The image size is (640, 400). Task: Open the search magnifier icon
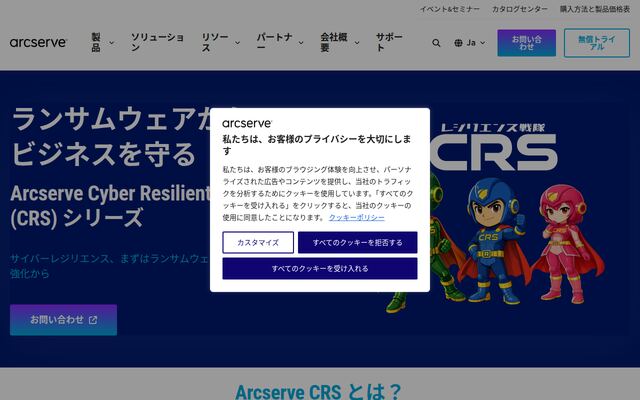pos(436,43)
